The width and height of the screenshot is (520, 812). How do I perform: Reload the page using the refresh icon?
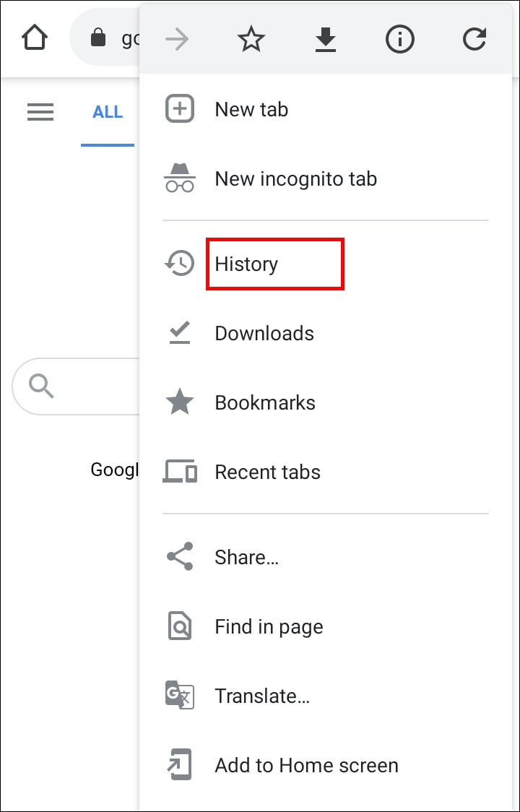tap(474, 40)
